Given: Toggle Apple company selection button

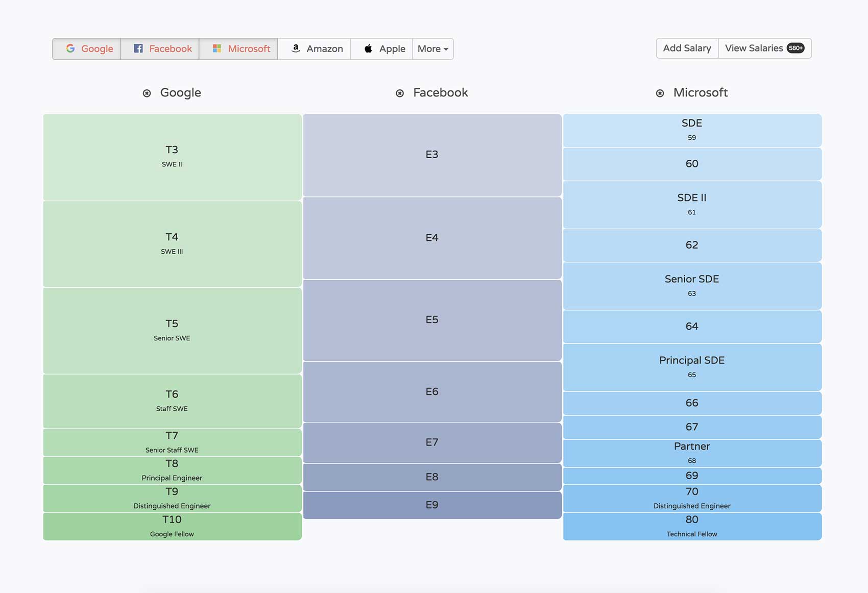Looking at the screenshot, I should (381, 49).
